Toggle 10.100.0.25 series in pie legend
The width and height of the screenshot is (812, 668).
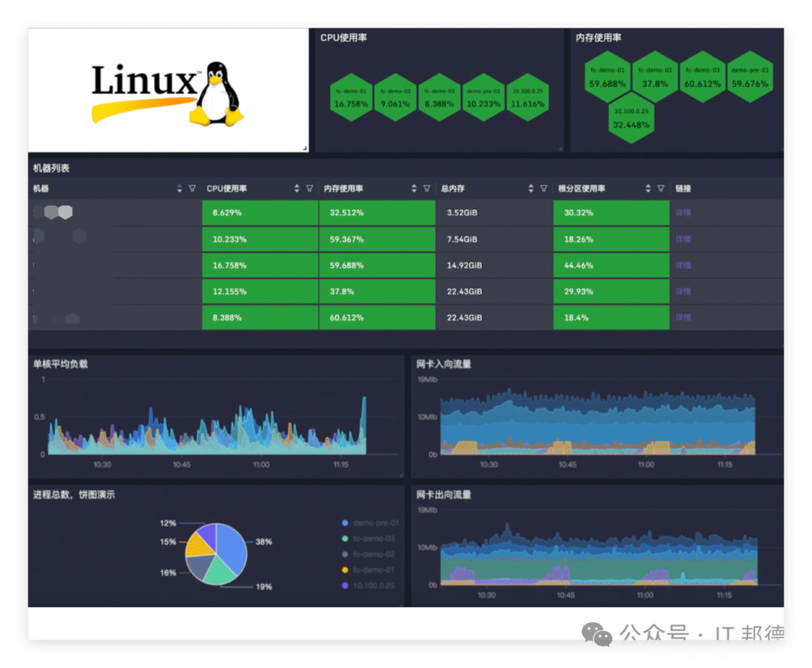(368, 585)
